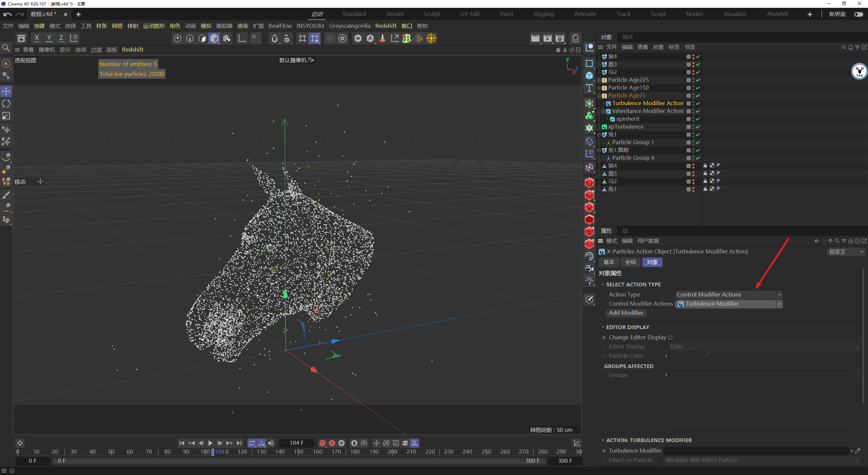Enable Change Editor Display checkbox
This screenshot has width=868, height=475.
tap(670, 338)
